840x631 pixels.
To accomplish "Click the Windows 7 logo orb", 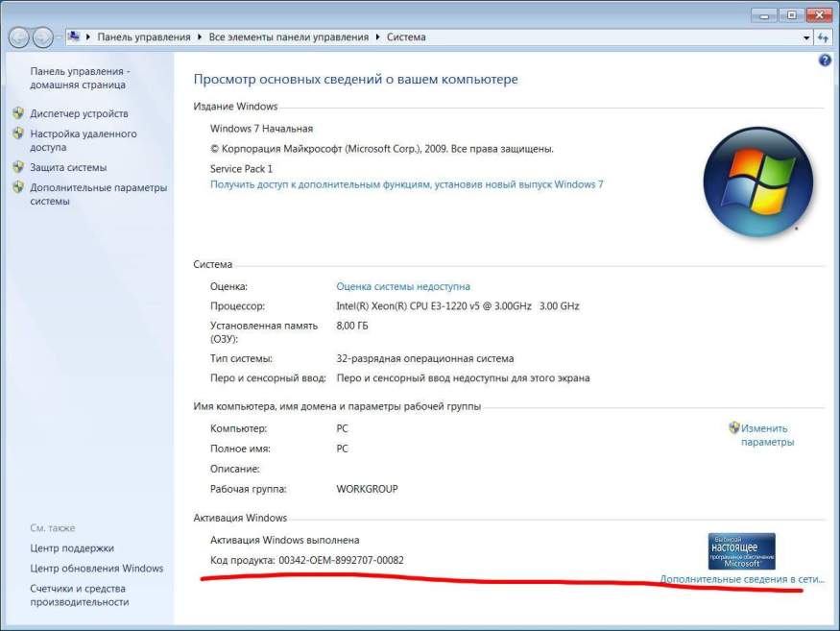I will coord(758,182).
